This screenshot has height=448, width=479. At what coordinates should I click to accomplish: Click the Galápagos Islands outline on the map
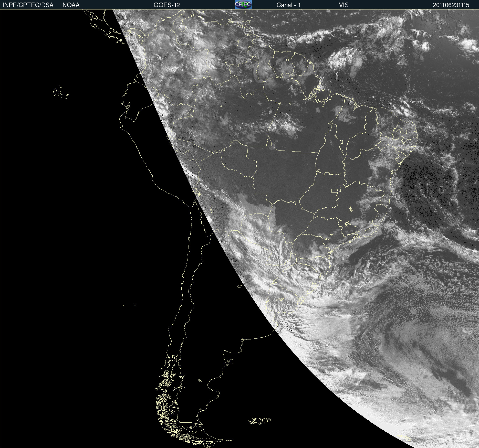pyautogui.click(x=61, y=92)
